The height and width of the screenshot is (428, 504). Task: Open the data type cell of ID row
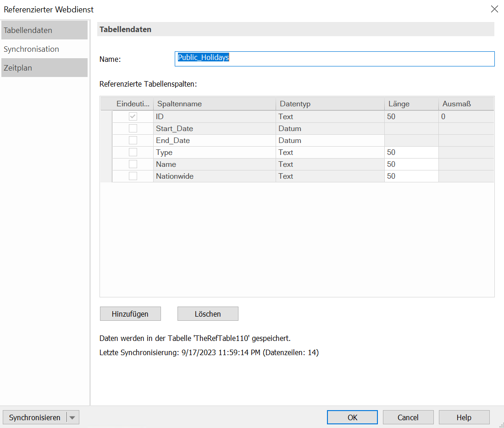point(330,116)
